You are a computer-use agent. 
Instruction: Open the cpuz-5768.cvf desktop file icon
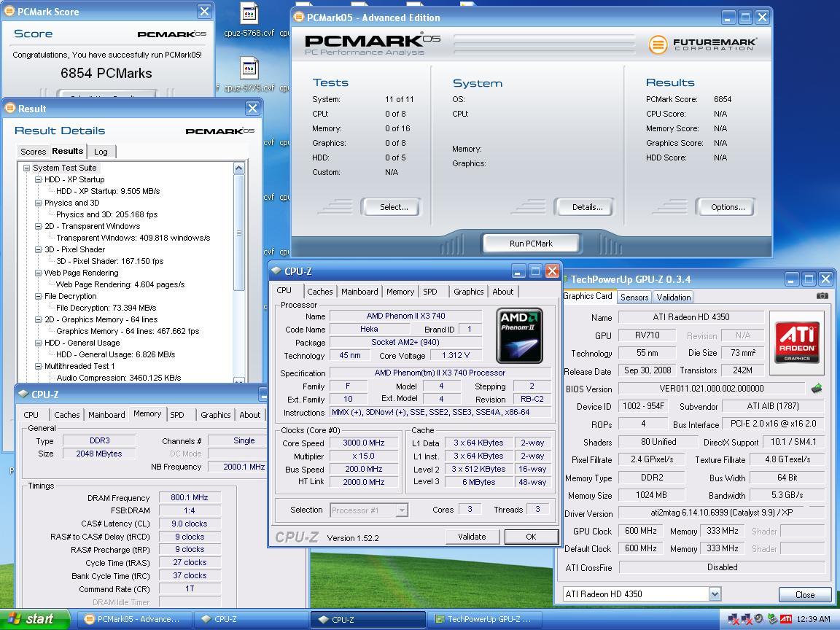tap(249, 20)
